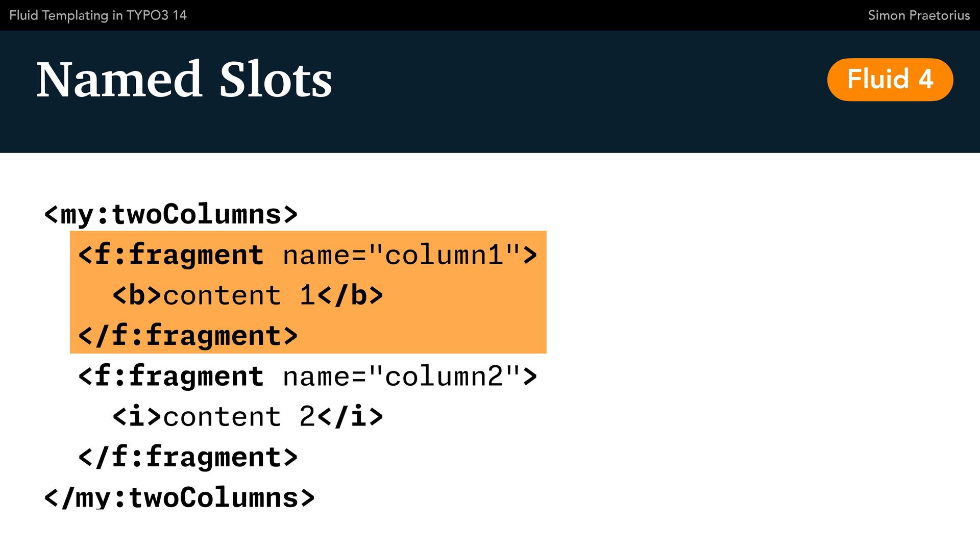This screenshot has width=980, height=551.
Task: Click the highlighted closing f:fragment tag
Action: pos(188,336)
